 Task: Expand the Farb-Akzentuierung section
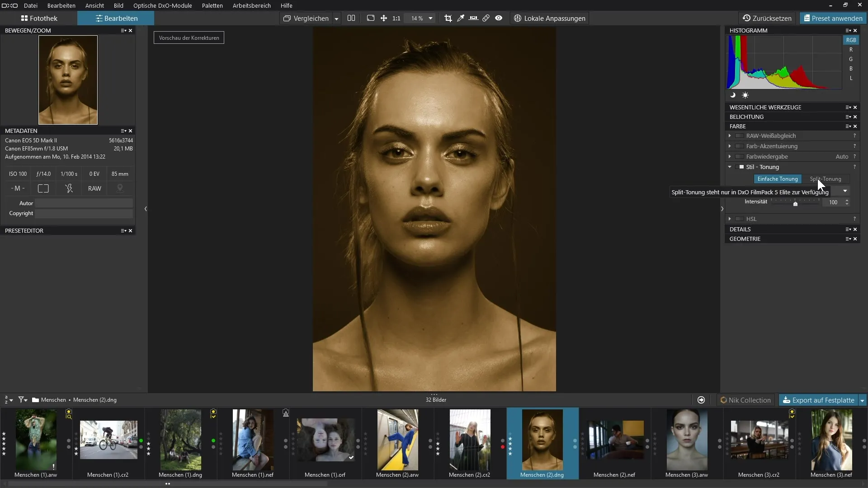(730, 146)
